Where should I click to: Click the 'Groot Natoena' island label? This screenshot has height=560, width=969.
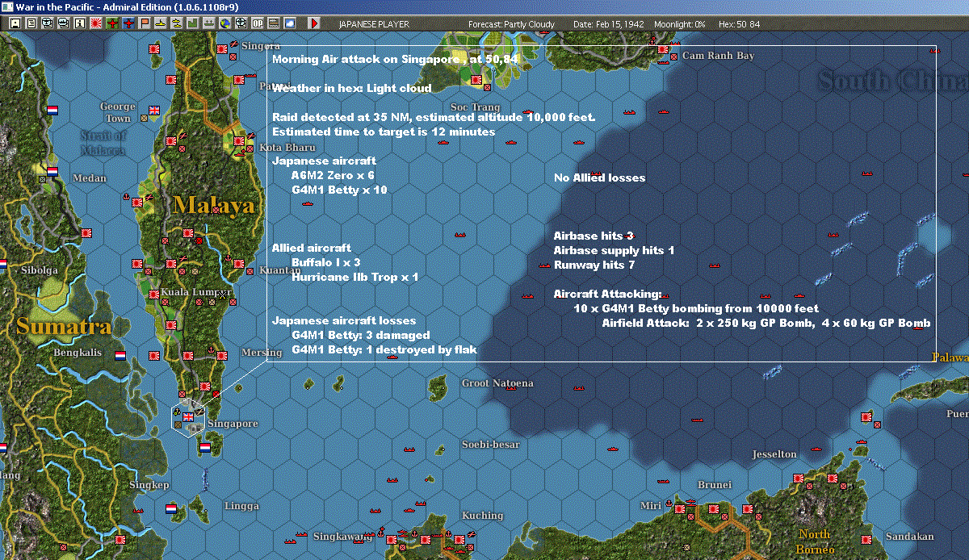tap(497, 383)
